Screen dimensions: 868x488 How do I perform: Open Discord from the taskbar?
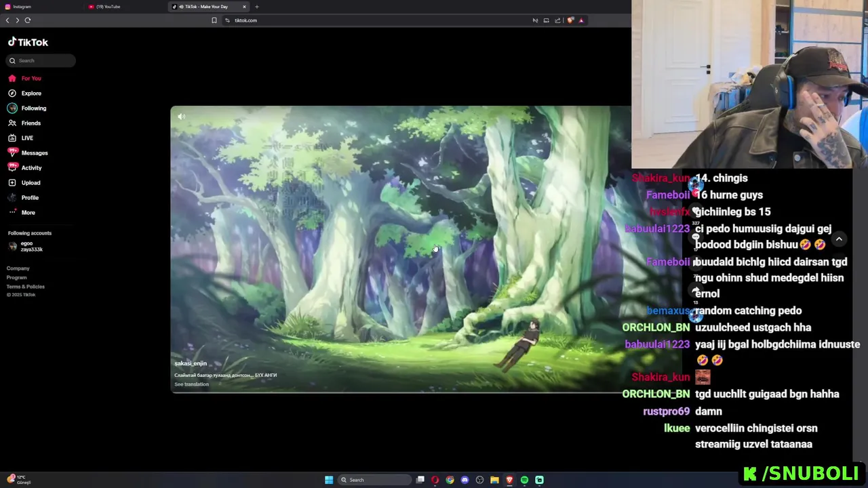tap(465, 480)
